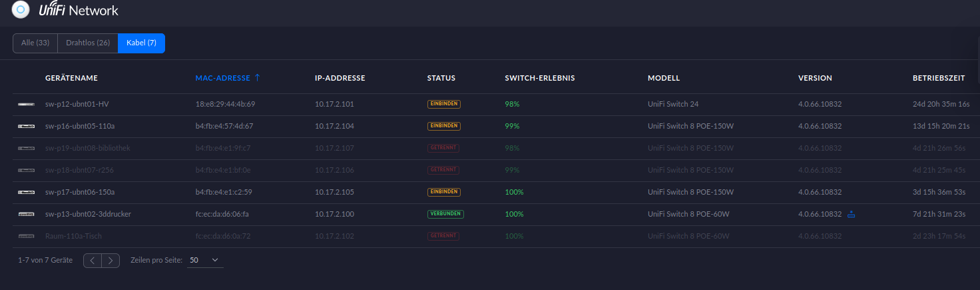Screen dimensions: 980x290
Task: Select the Drahtlos (26) tab
Action: coord(88,43)
